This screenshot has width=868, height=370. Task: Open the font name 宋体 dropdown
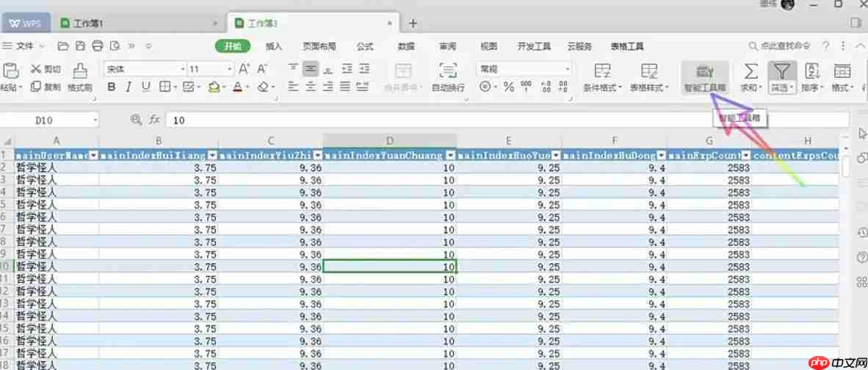[184, 69]
